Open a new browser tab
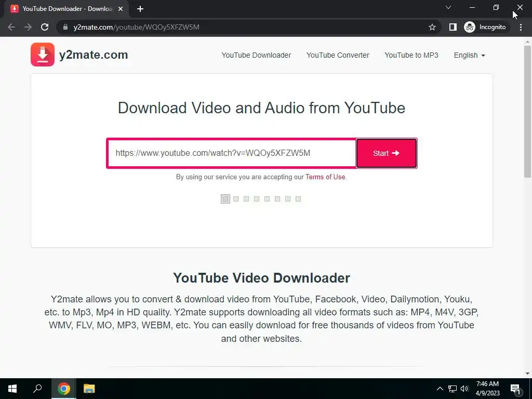The width and height of the screenshot is (532, 399). point(140,9)
